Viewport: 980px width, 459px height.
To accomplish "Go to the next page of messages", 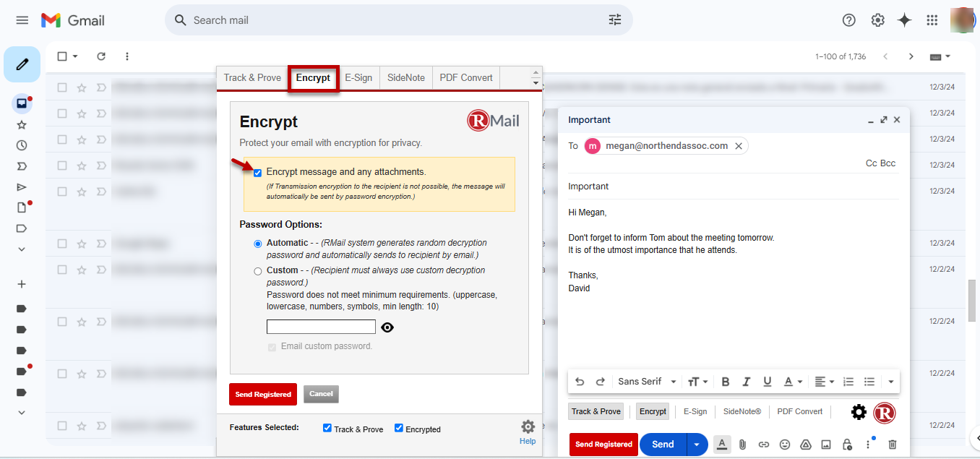I will pos(911,56).
